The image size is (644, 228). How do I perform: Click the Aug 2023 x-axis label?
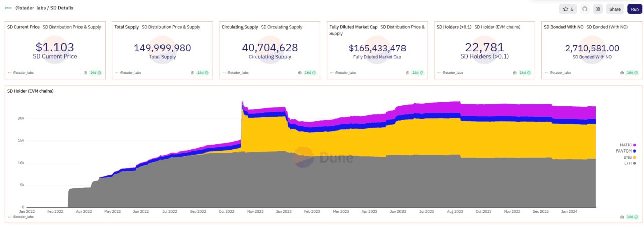[x=455, y=212]
